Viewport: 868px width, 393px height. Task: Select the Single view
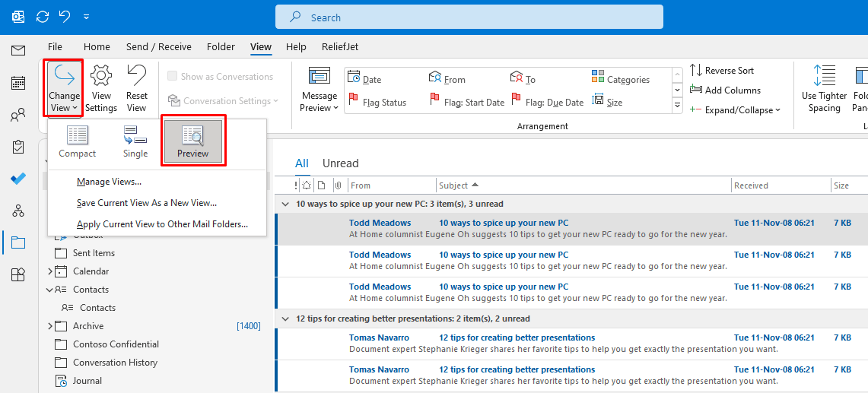tap(135, 142)
